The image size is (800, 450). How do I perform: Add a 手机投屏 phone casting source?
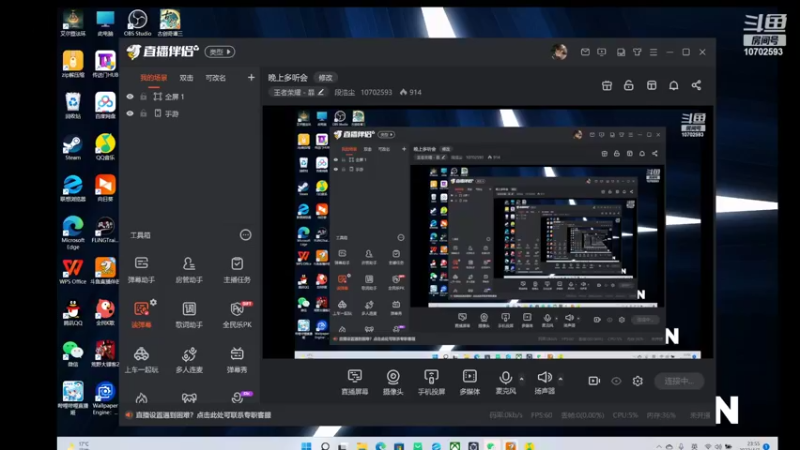coord(431,382)
